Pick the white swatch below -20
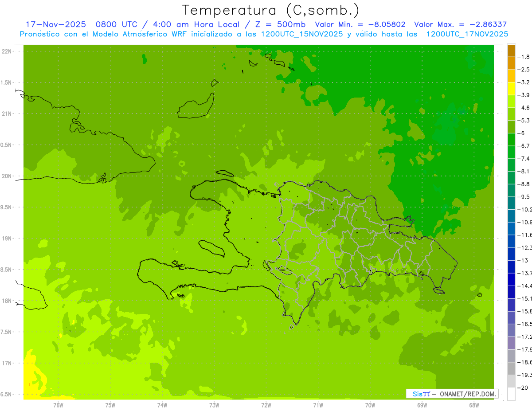This screenshot has width=532, height=411. (511, 394)
